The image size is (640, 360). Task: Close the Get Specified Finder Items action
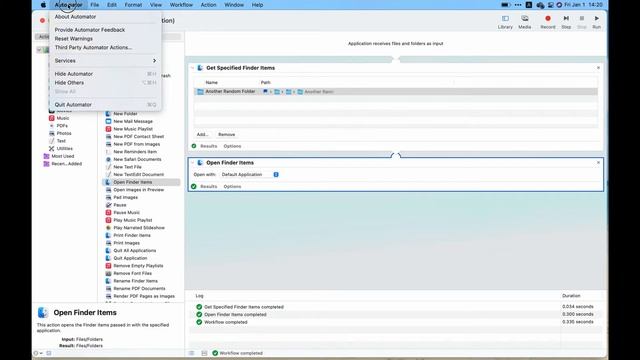598,68
